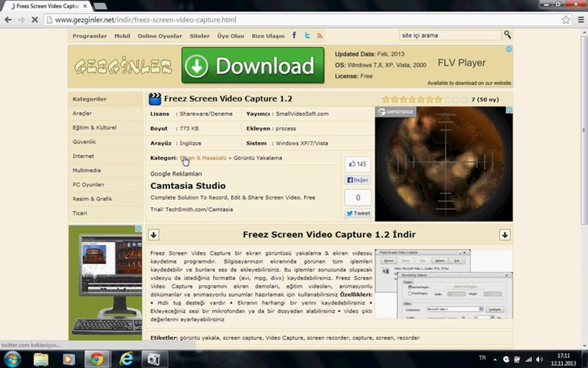Click the FLV Player ad text

pos(461,63)
